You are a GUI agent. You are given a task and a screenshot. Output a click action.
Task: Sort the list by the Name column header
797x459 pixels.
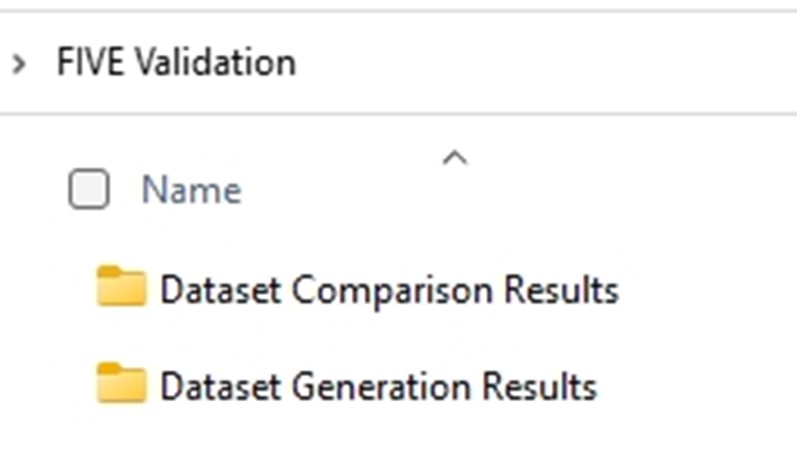coord(191,190)
